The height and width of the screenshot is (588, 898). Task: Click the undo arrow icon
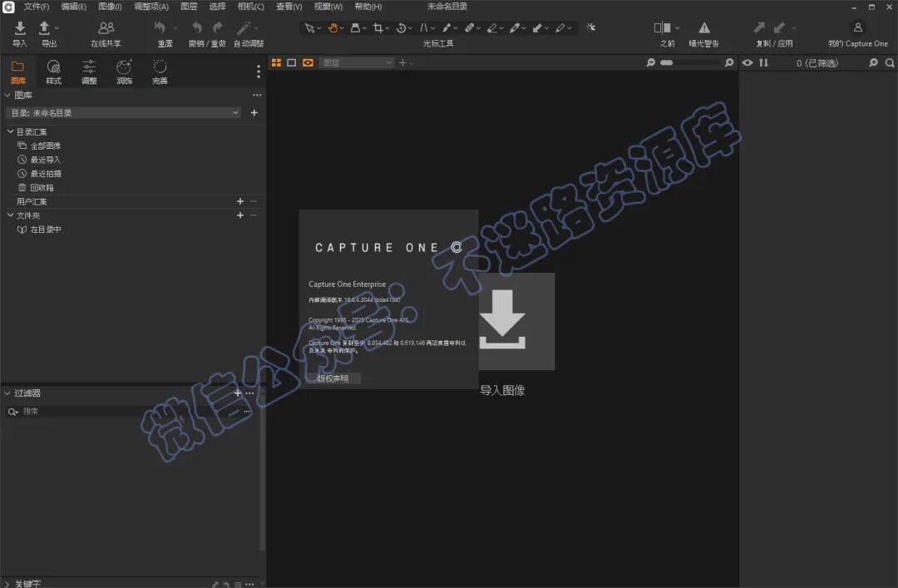click(x=197, y=27)
